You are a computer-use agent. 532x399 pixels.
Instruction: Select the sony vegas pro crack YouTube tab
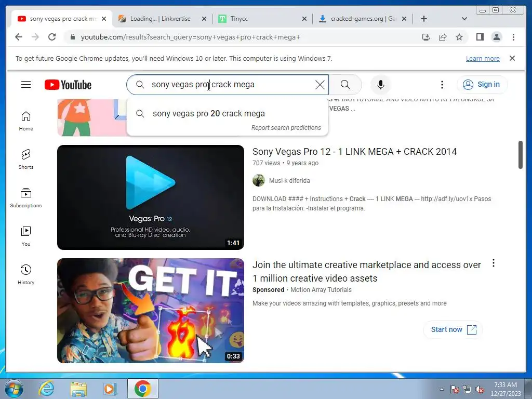tap(63, 19)
